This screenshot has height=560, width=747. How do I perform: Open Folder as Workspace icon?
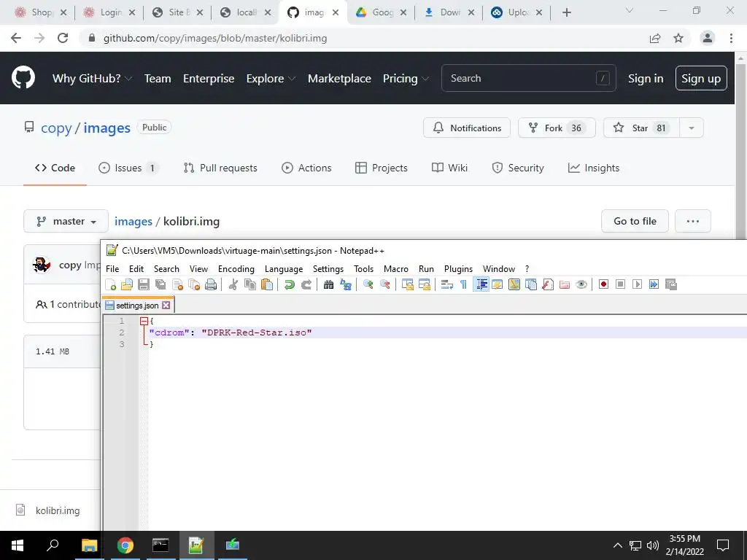coord(565,285)
